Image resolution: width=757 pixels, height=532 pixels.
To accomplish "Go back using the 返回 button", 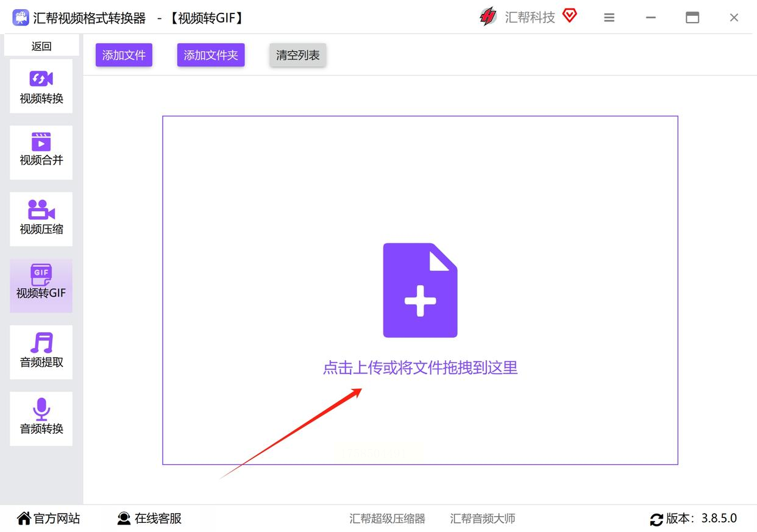I will 41,46.
